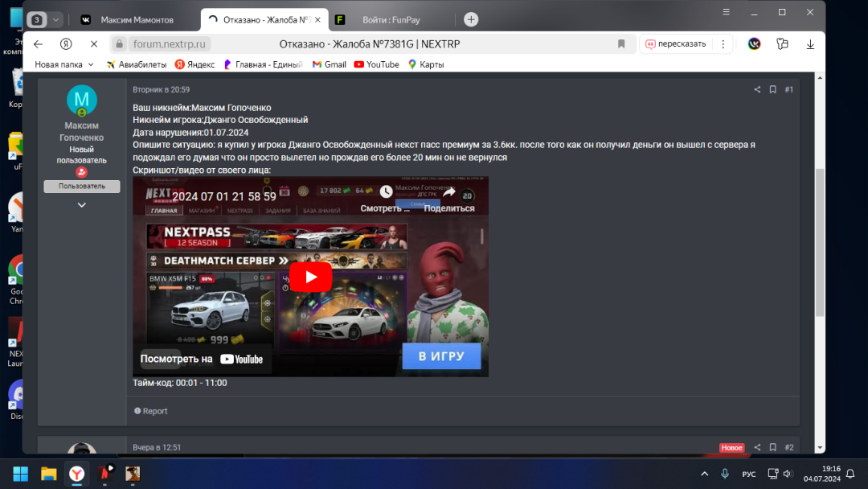
Task: Share post #1 via share icon
Action: click(x=757, y=90)
